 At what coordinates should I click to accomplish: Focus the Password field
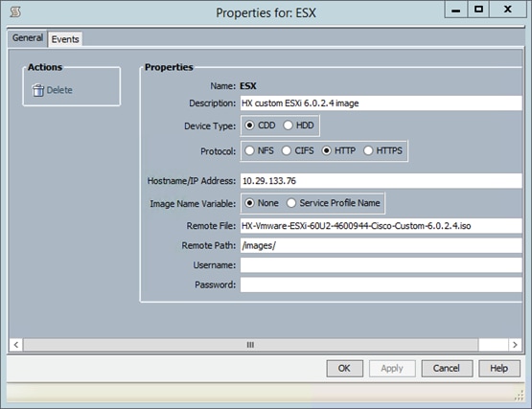pyautogui.click(x=381, y=284)
